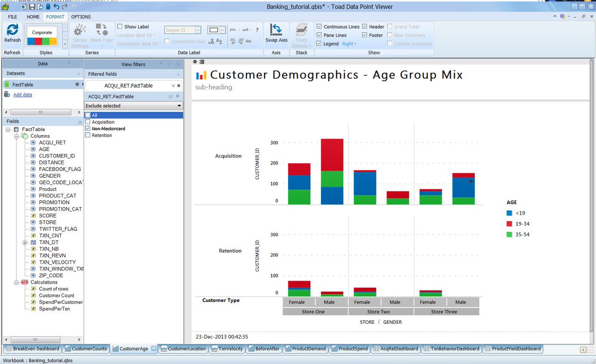Image resolution: width=596 pixels, height=364 pixels.
Task: Open the Exclude selected dropdown
Action: click(134, 106)
